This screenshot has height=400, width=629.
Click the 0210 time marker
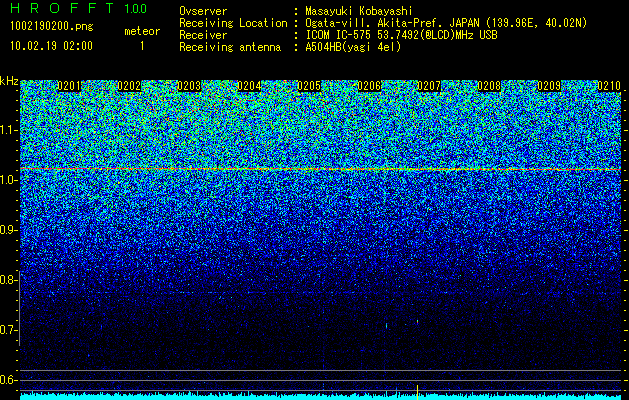pyautogui.click(x=609, y=86)
